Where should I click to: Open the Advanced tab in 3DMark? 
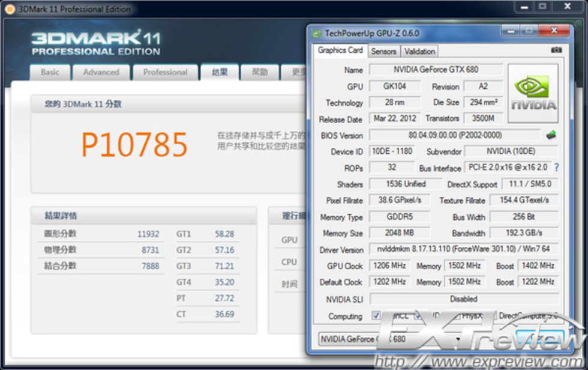click(101, 72)
